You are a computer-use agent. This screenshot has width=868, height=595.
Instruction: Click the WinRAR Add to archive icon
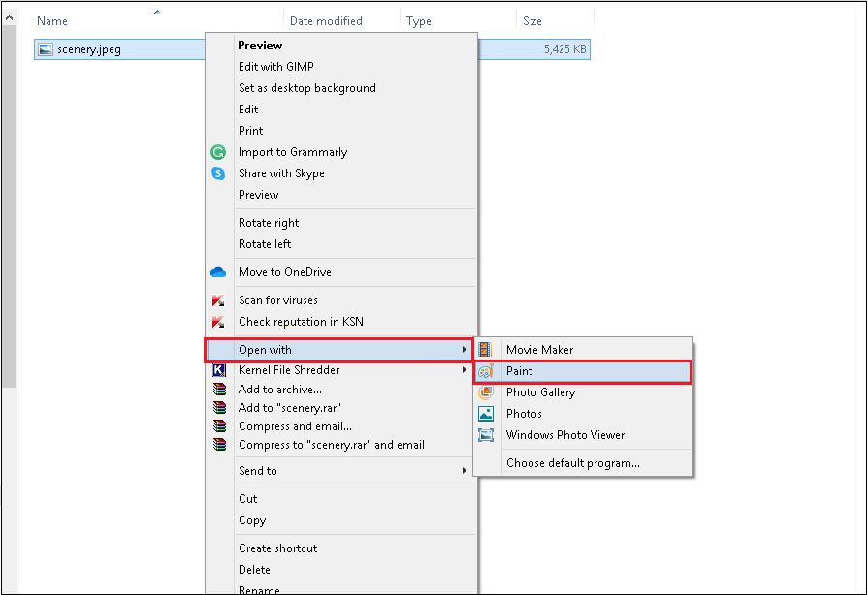pos(218,391)
